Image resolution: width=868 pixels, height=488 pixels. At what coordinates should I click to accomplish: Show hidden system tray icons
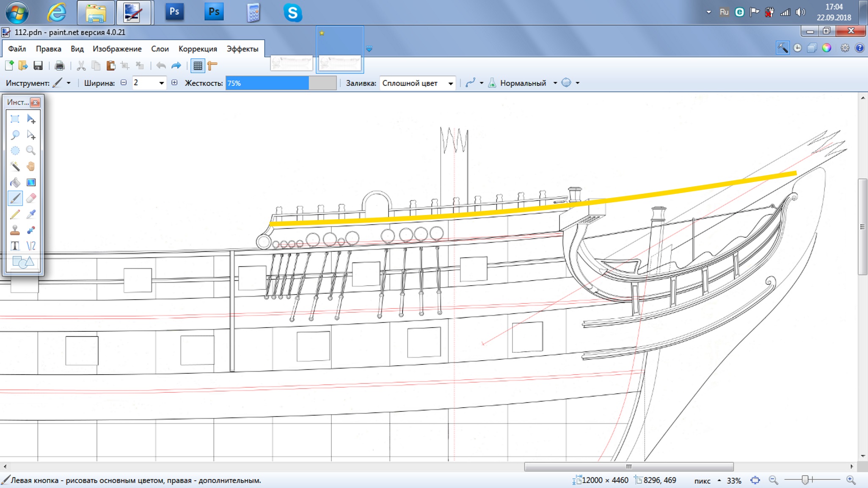708,12
